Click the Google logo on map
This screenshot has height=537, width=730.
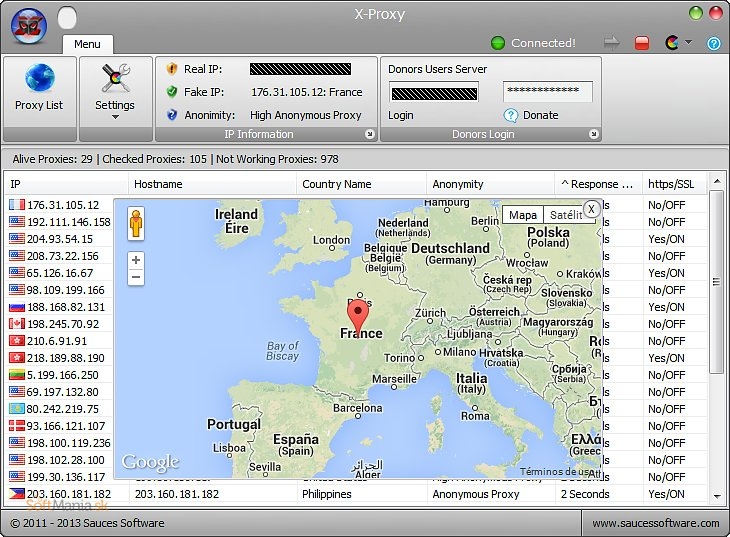(150, 462)
